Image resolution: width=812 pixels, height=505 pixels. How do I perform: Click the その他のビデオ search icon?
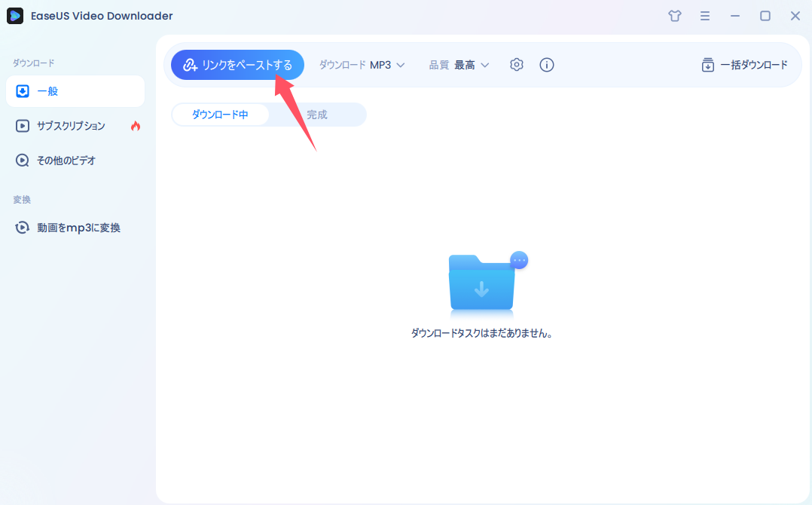23,160
